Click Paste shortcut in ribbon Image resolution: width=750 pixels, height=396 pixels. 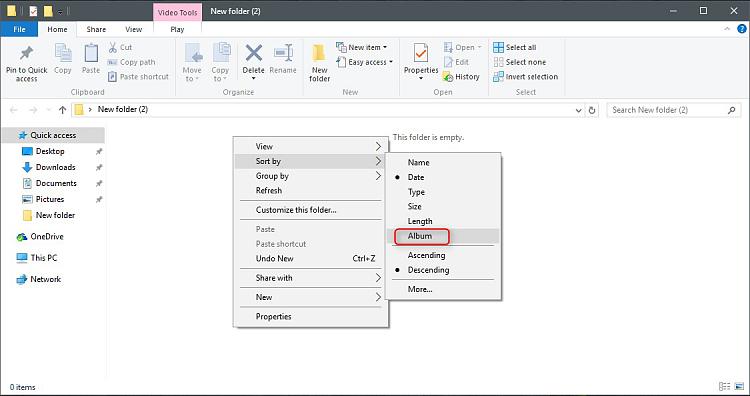point(138,77)
